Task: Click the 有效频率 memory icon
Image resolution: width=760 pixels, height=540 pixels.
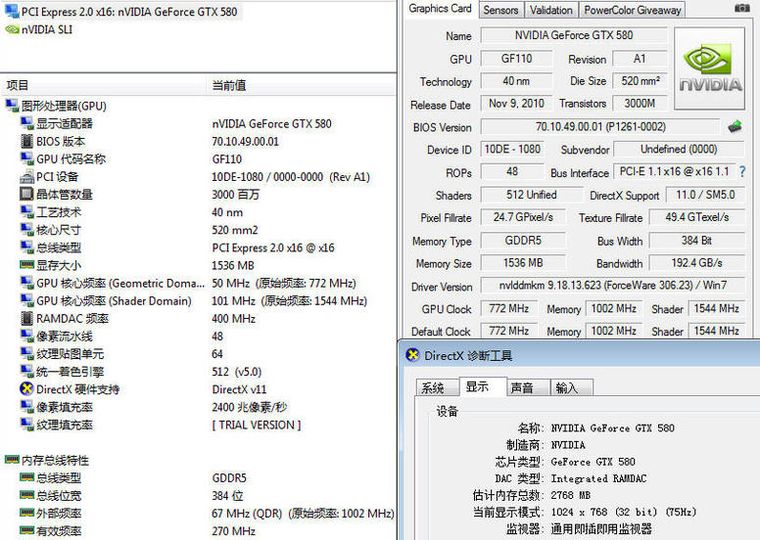Action: (x=27, y=530)
